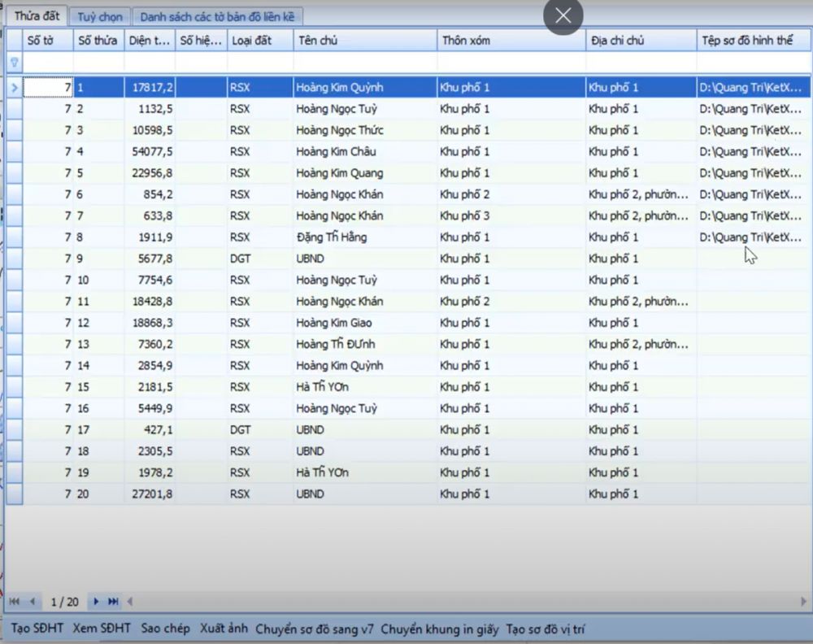Image resolution: width=813 pixels, height=644 pixels.
Task: Click Xuất ảnh in bottom toolbar
Action: pyautogui.click(x=223, y=629)
